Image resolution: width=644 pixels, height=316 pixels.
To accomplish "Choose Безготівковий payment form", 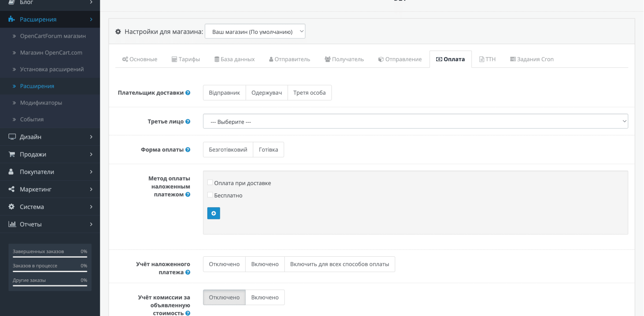I will point(228,150).
